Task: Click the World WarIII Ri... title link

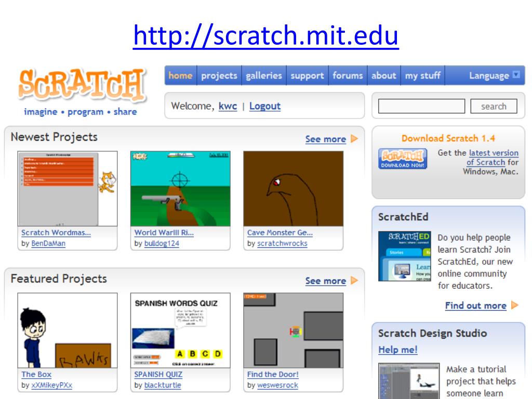Action: coord(164,233)
